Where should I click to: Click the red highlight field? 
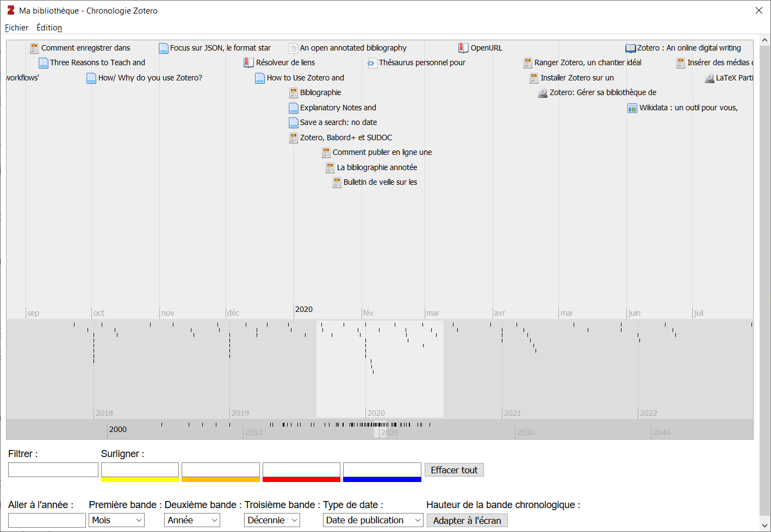tap(301, 470)
